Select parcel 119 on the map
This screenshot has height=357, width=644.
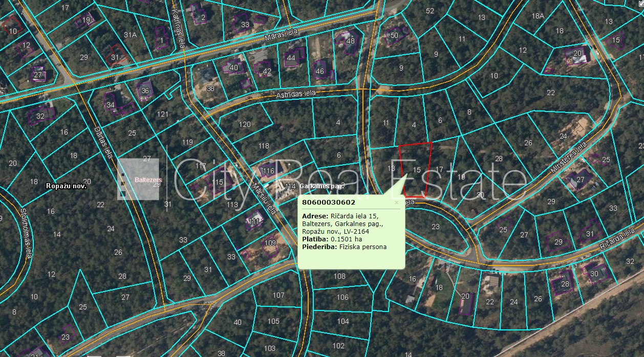click(187, 142)
